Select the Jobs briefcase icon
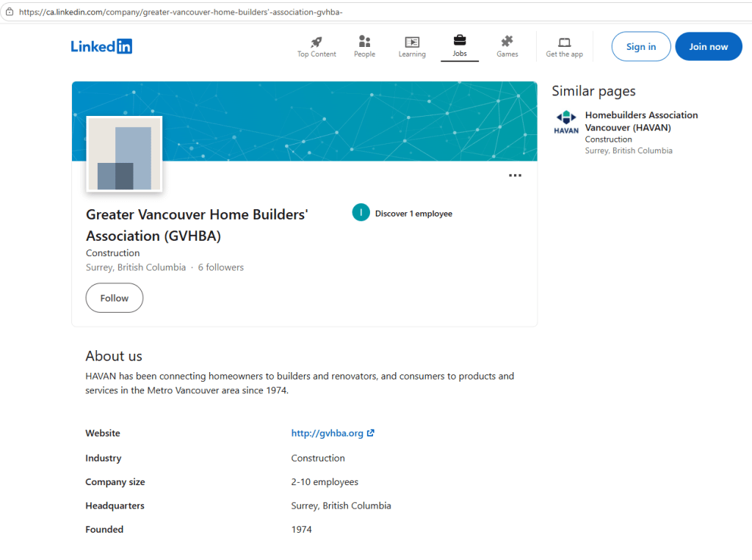The height and width of the screenshot is (560, 752). point(460,40)
